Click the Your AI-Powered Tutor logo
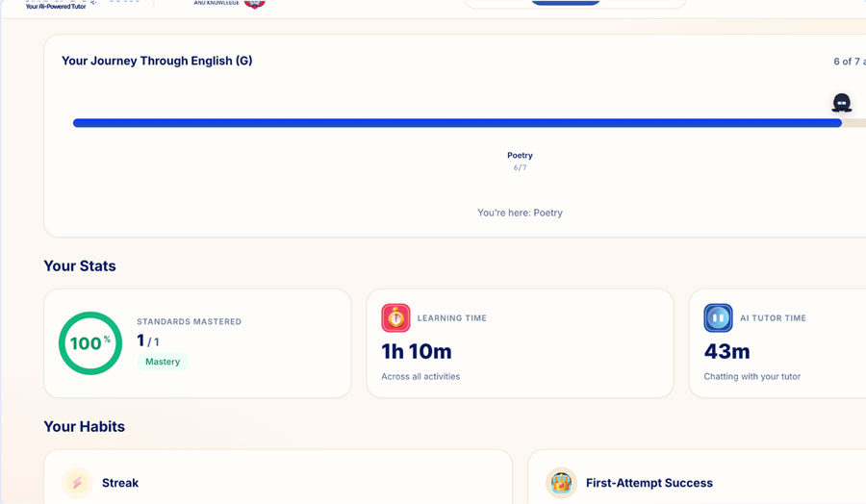866x504 pixels. 56,5
